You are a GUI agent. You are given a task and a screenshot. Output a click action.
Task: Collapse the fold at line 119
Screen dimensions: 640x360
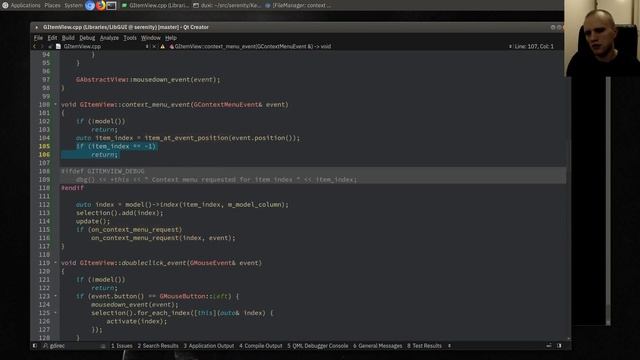click(56, 263)
